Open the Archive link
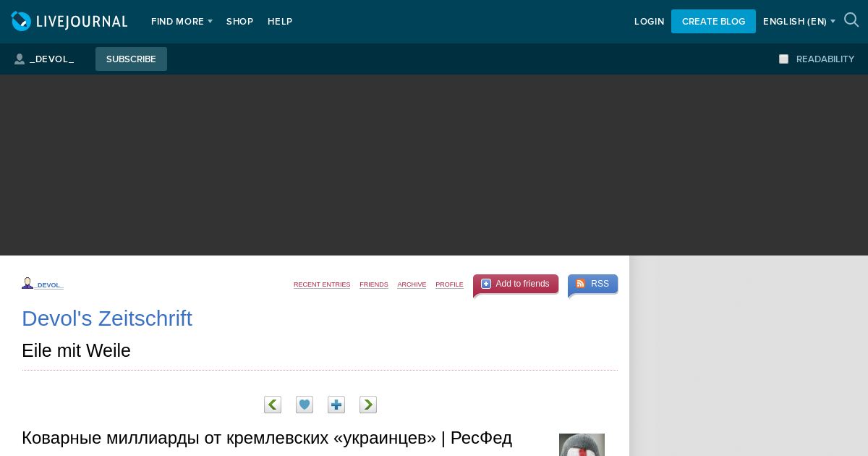Screen dimensions: 868x456 [x=412, y=285]
